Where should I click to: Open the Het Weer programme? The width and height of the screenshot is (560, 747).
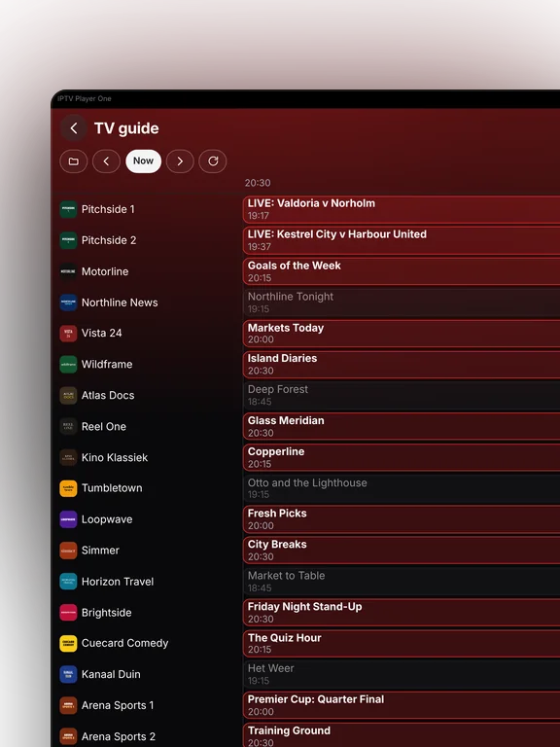[x=402, y=674]
